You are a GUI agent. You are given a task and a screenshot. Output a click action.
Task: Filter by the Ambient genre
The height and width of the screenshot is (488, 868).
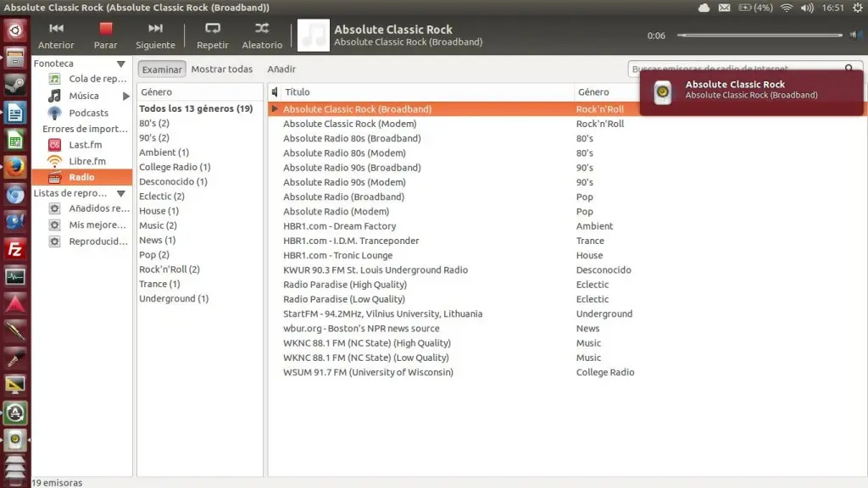tap(164, 152)
